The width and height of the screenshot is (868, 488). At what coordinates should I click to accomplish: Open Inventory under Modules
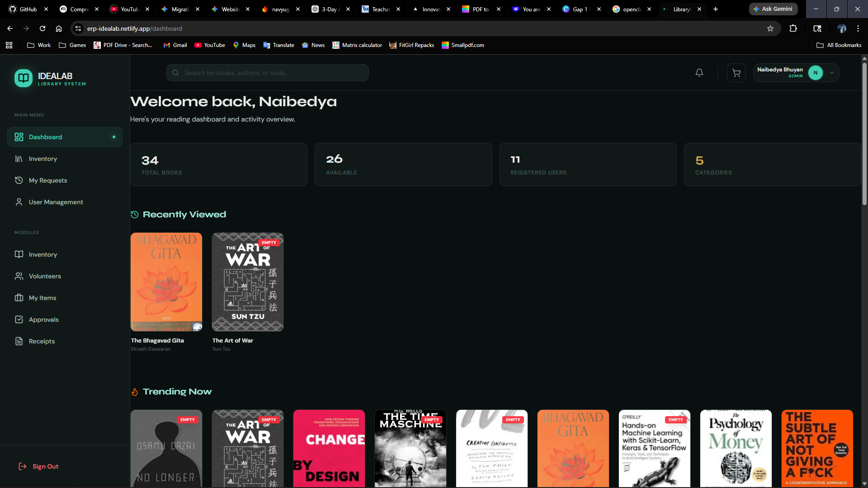[65, 254]
